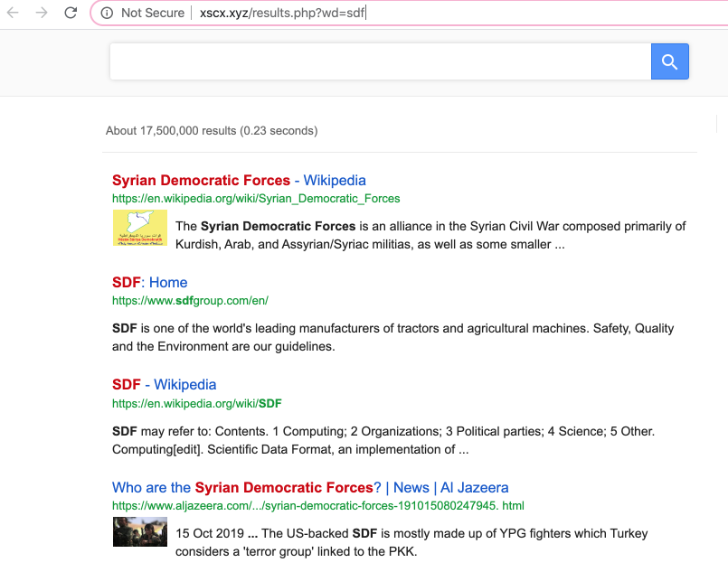The width and height of the screenshot is (728, 572).
Task: Click the en.wikipedia.org/wiki/SDF green URL
Action: tap(197, 403)
